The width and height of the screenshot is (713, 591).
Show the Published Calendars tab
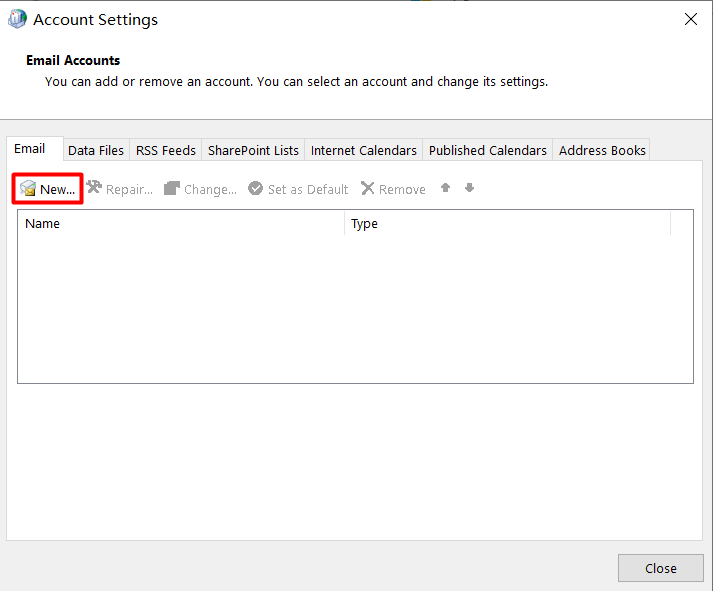coord(487,150)
